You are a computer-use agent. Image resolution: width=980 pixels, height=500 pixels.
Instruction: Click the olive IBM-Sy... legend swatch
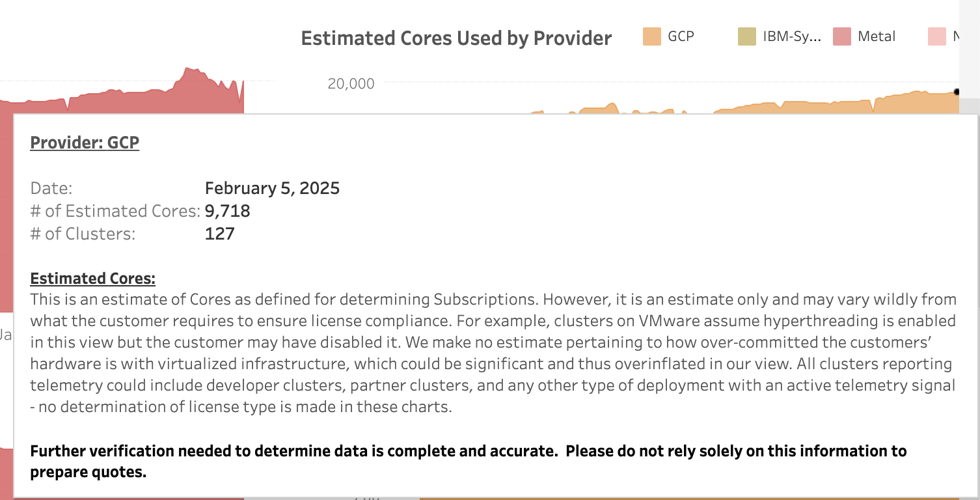tap(747, 36)
